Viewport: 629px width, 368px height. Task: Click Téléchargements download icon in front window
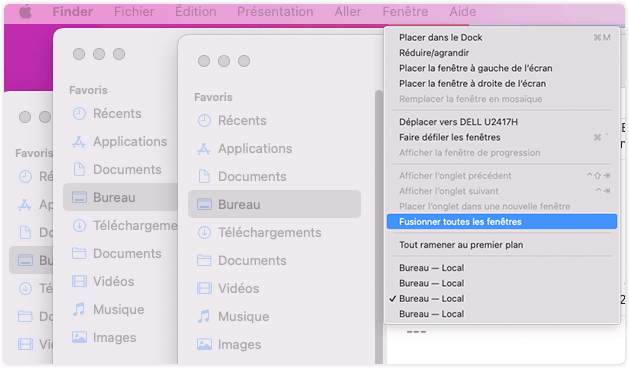click(204, 232)
